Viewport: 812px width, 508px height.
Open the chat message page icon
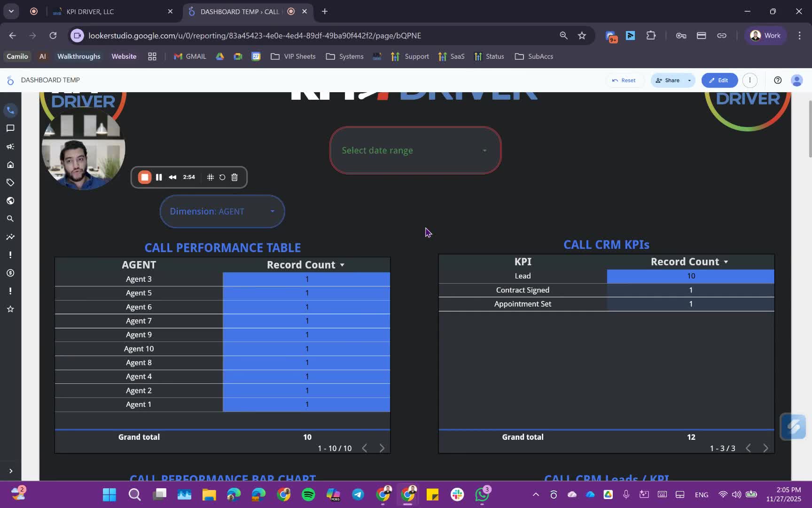(x=10, y=128)
